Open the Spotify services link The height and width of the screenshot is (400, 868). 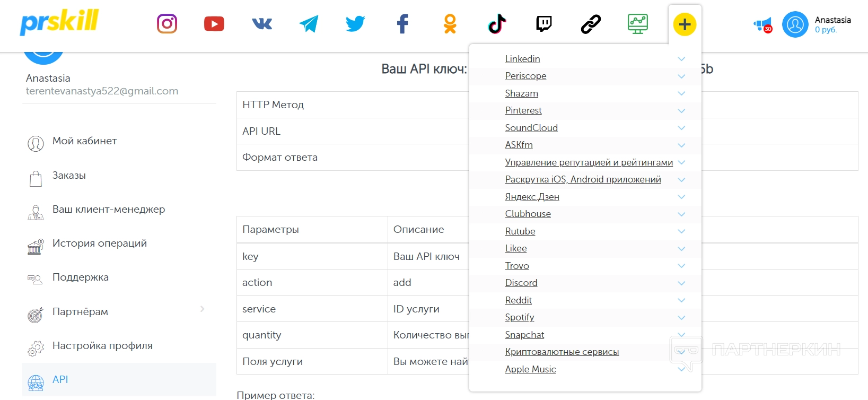coord(519,317)
